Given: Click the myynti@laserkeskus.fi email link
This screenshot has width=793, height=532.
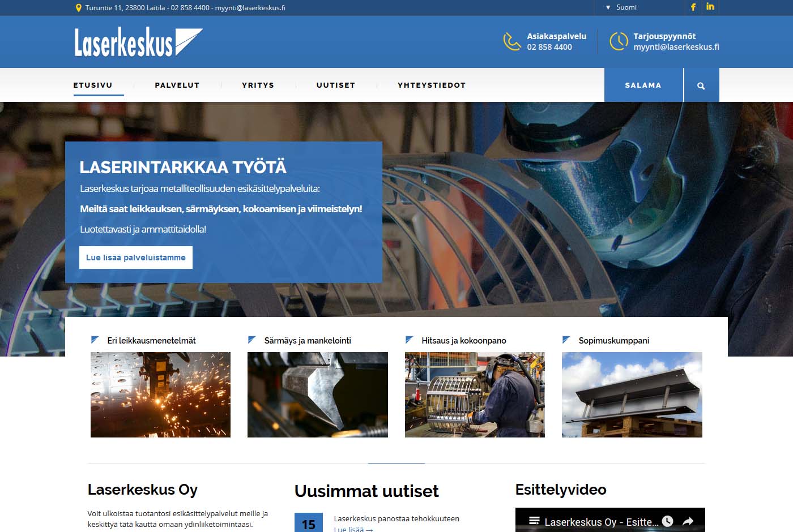Looking at the screenshot, I should [x=676, y=47].
